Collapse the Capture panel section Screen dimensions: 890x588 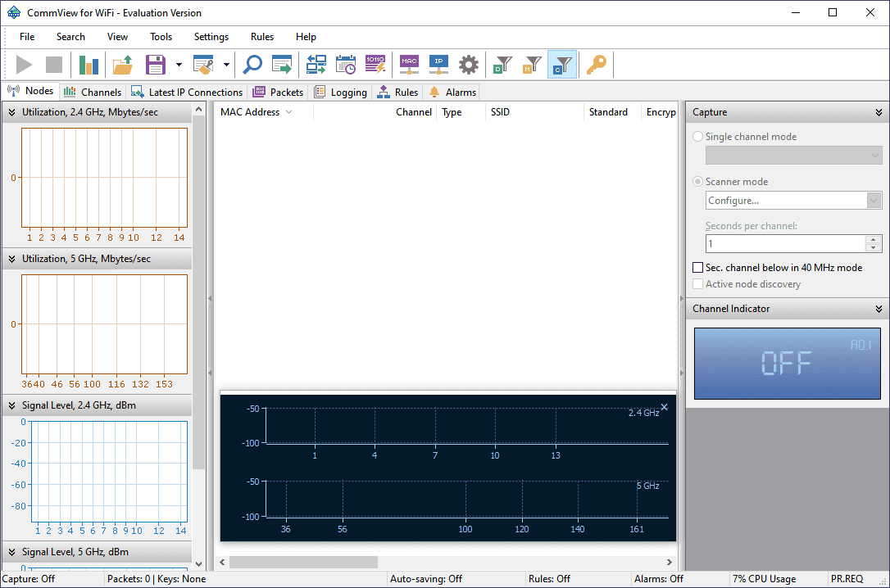(x=879, y=112)
